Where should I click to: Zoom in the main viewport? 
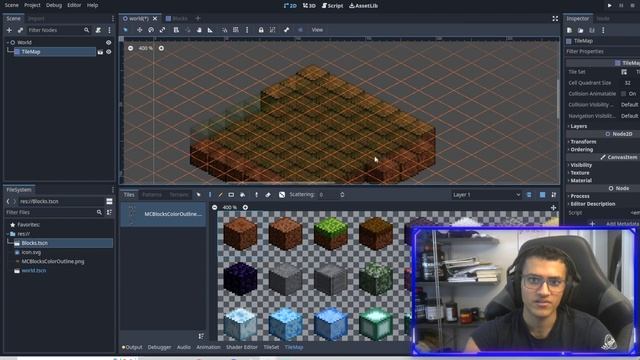click(161, 48)
